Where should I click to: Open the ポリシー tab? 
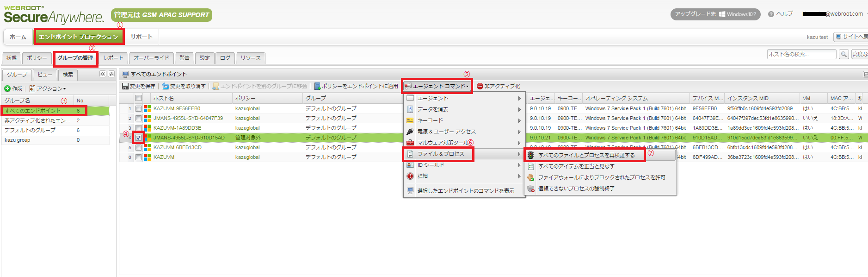[37, 58]
